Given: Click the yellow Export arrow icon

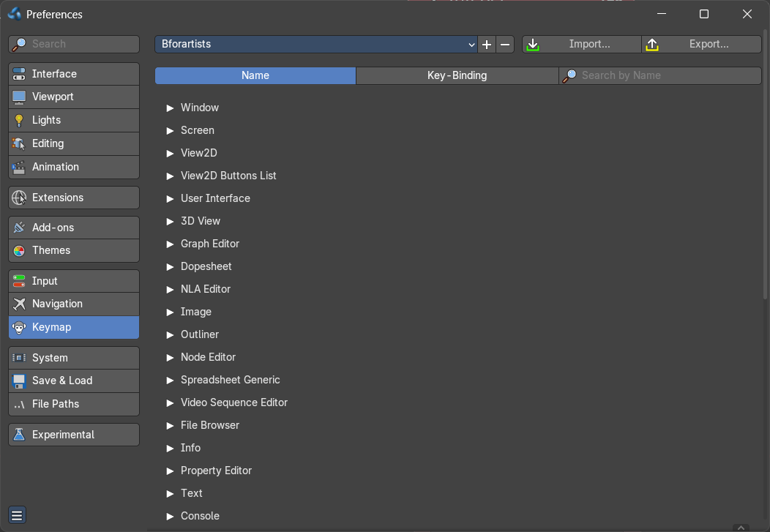Looking at the screenshot, I should [652, 45].
